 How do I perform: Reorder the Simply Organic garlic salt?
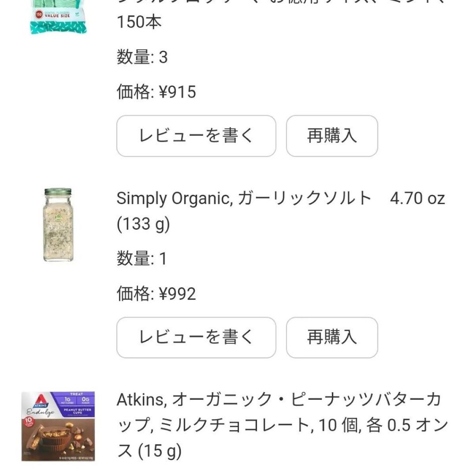point(332,338)
